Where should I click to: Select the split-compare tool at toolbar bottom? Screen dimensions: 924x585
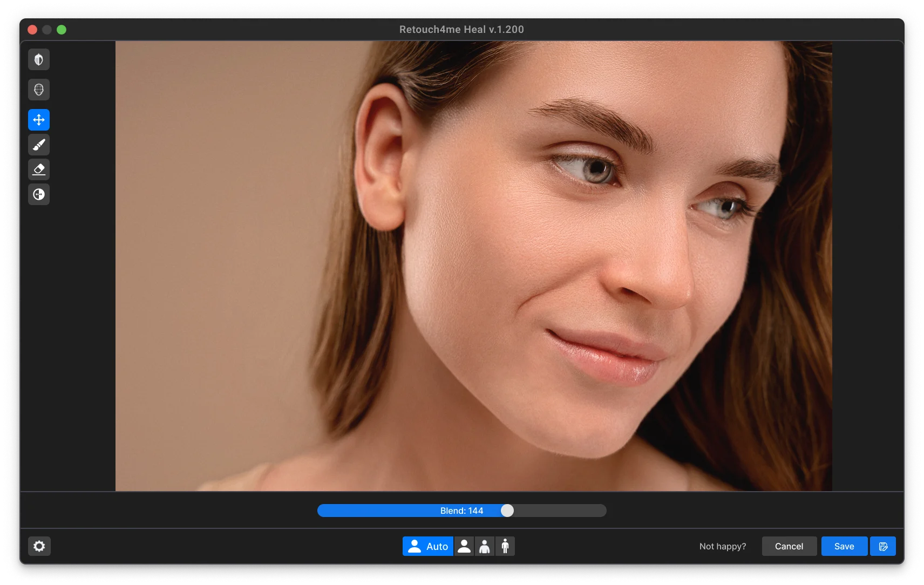[38, 194]
